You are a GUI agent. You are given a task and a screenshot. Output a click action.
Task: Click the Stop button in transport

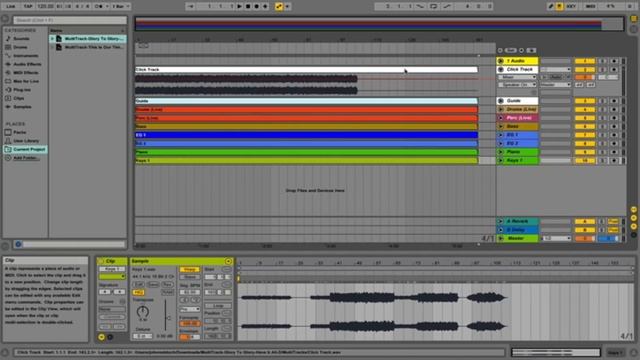(248, 7)
